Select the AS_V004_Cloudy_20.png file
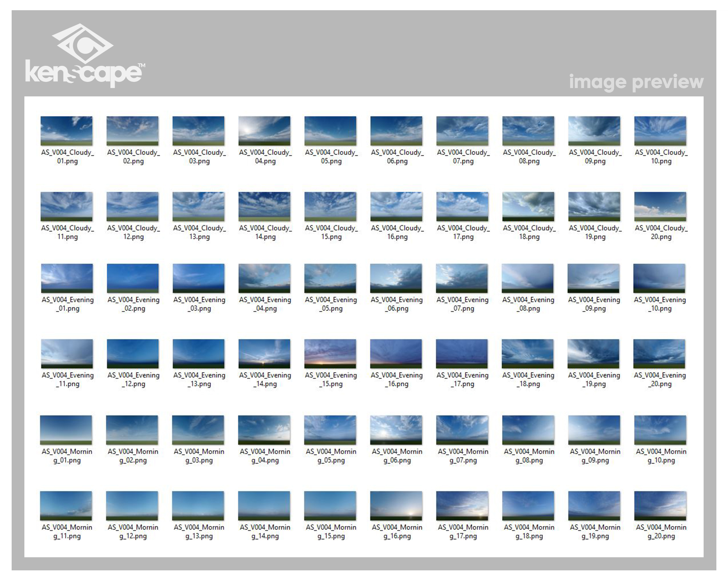Viewport: 728px width, 582px height. point(660,207)
